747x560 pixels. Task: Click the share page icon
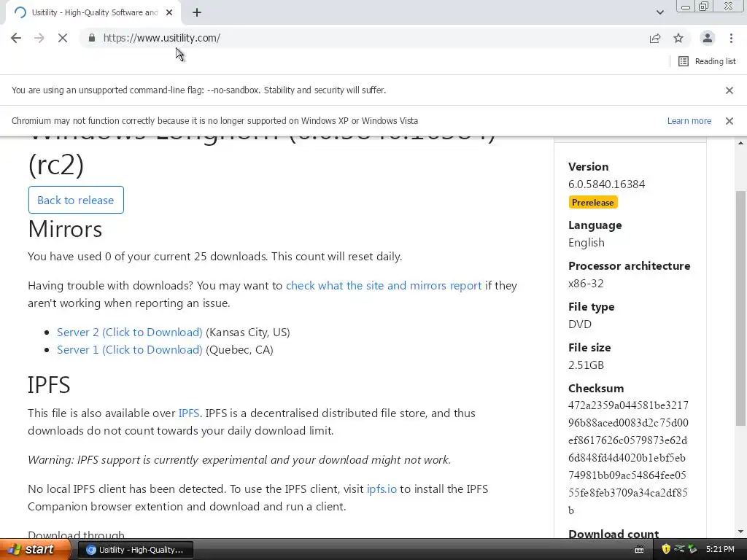tap(655, 38)
